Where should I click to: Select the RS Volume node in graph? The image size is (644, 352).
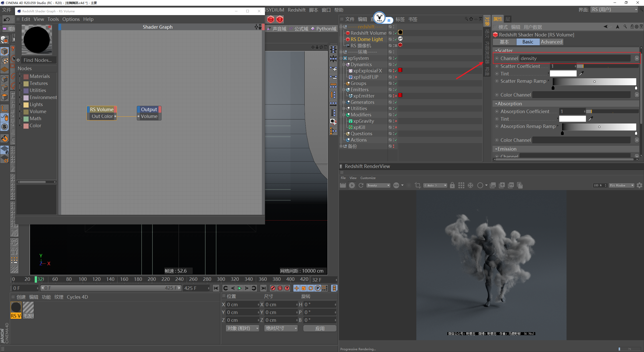click(x=102, y=109)
